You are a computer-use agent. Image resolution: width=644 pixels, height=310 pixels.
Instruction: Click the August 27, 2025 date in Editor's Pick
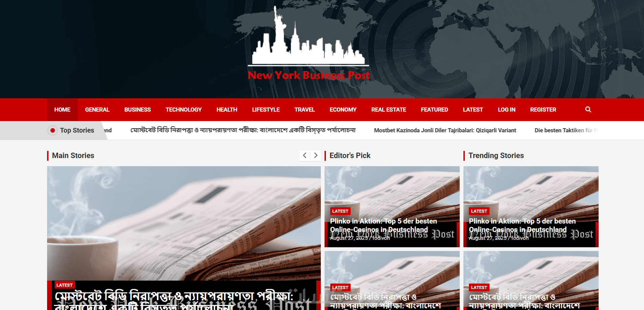(349, 238)
